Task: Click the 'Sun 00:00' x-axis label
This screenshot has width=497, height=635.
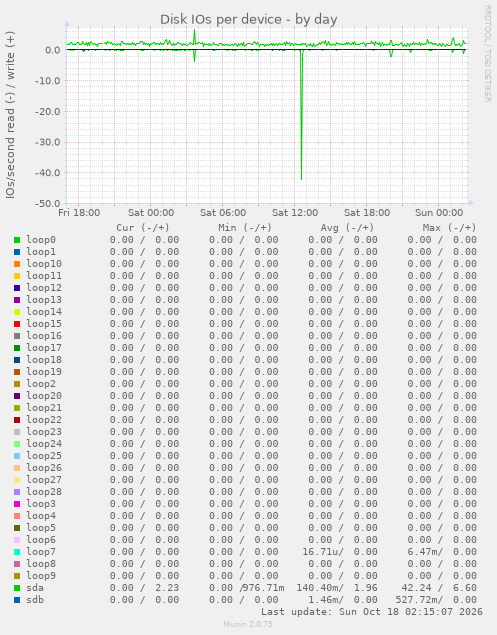Action: (x=439, y=213)
